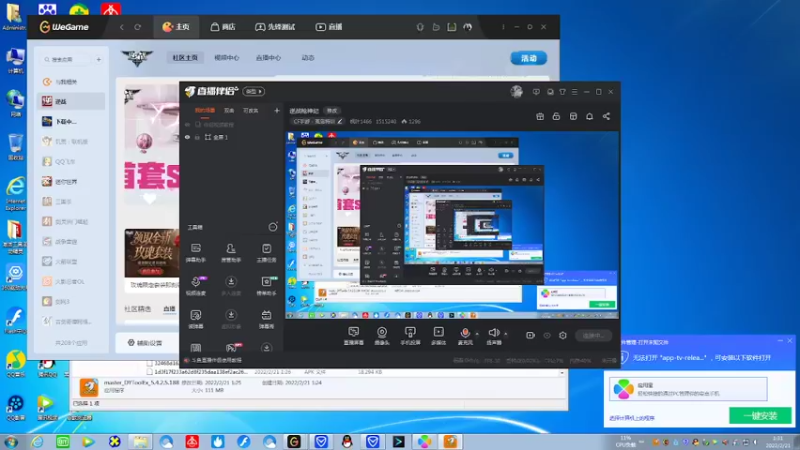The image size is (800, 450).
Task: Mute the microphone in streaming app
Action: coord(465,336)
